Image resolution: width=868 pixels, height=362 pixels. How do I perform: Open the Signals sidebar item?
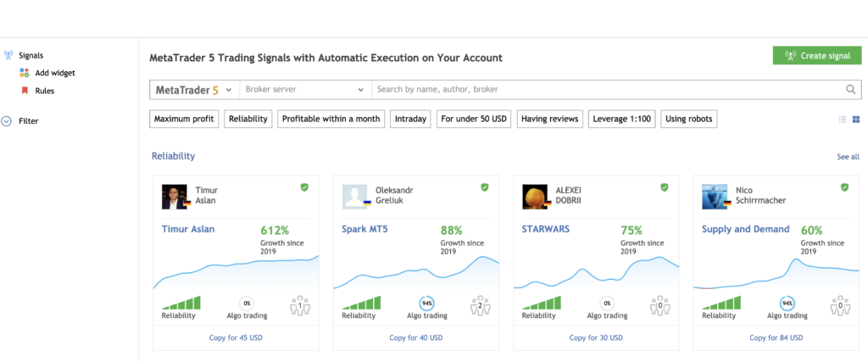pos(31,55)
